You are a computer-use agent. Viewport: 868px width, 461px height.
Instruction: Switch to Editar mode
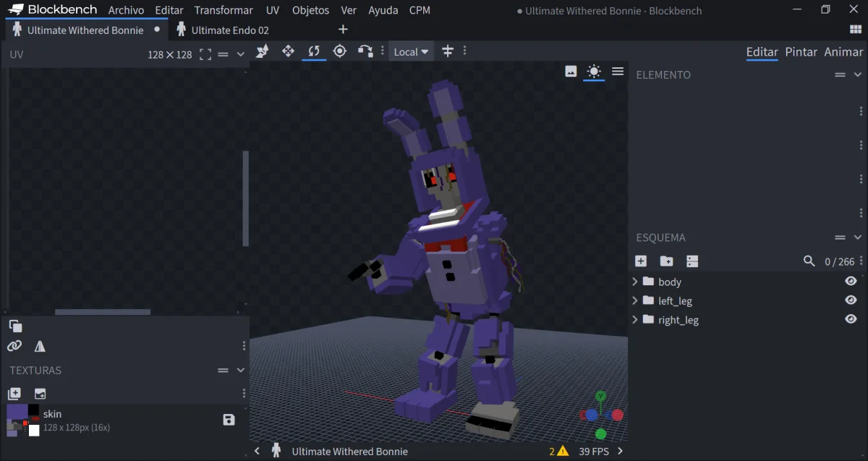[x=762, y=52]
